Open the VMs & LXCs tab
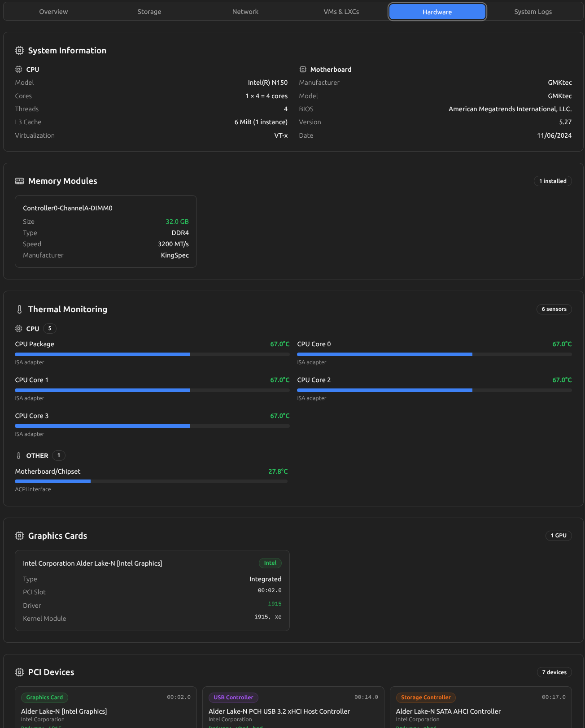Image resolution: width=585 pixels, height=728 pixels. point(341,12)
